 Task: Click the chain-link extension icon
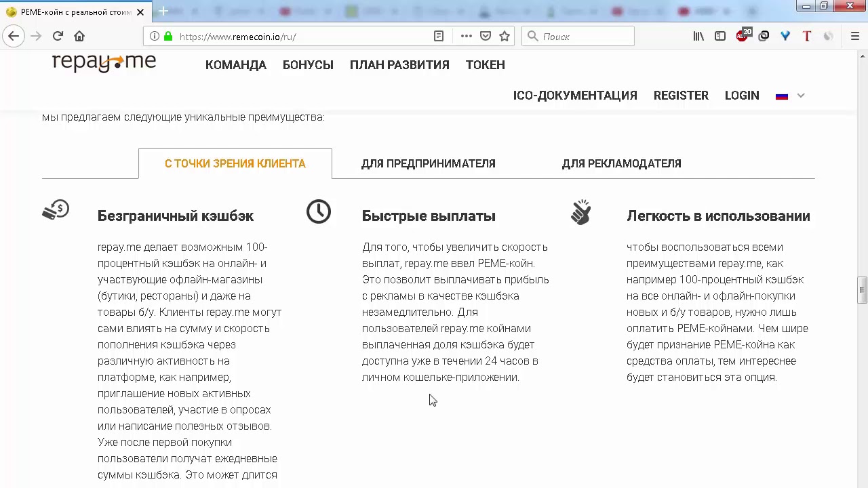pos(764,37)
